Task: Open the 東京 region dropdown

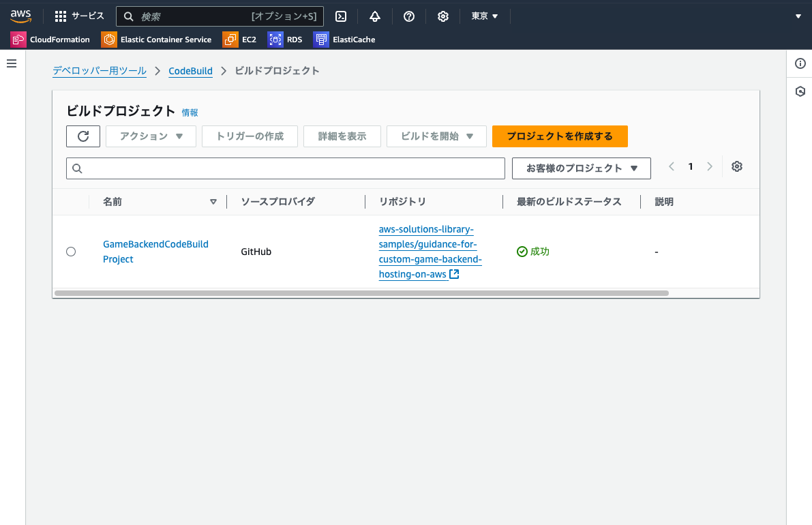Action: click(484, 16)
